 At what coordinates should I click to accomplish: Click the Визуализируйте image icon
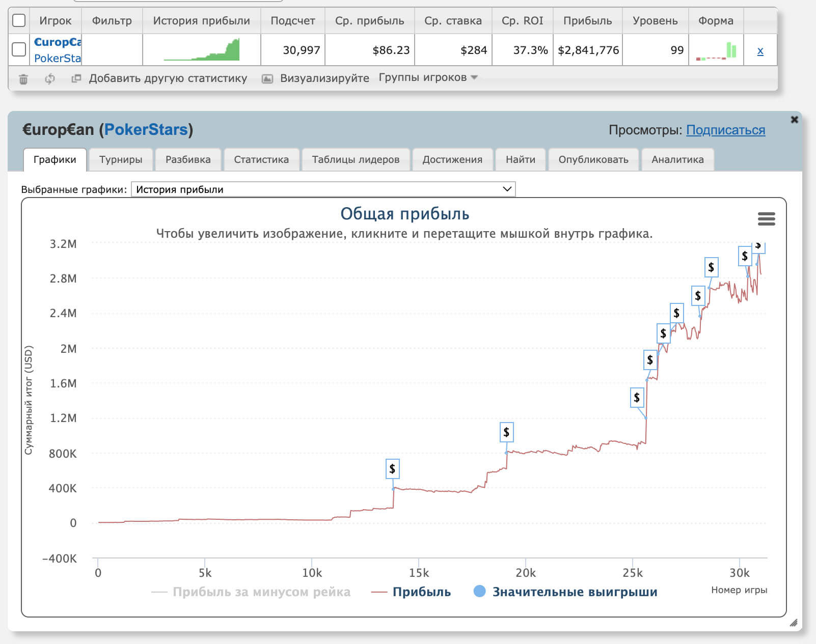coord(267,79)
